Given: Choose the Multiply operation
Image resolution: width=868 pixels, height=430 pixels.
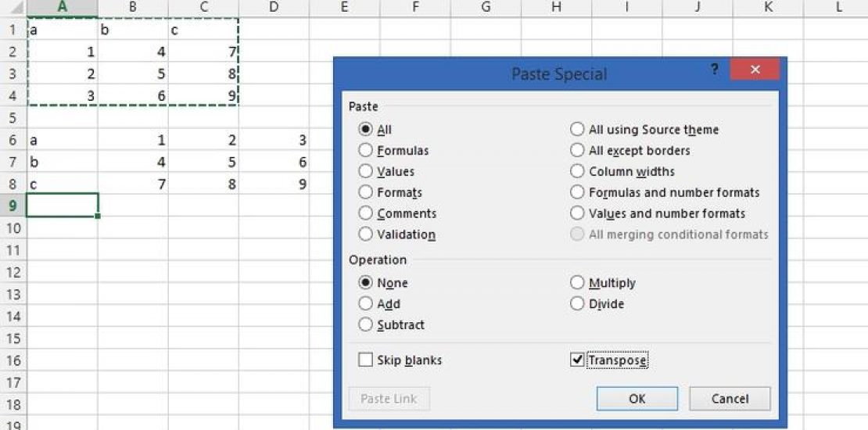Looking at the screenshot, I should 577,283.
